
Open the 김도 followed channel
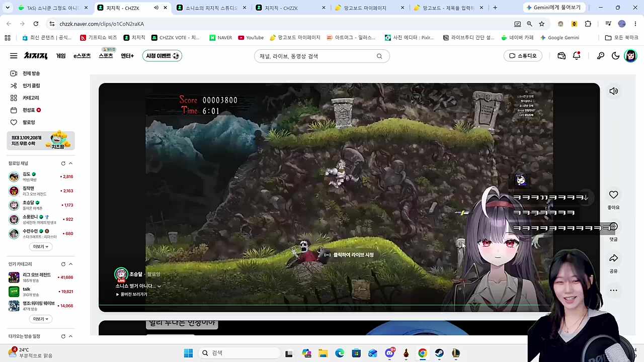(x=41, y=176)
